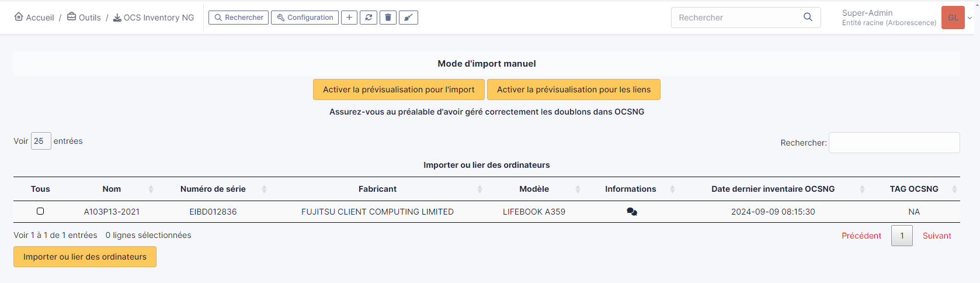Screen dimensions: 980x283
Task: Open the GL user avatar menu
Action: pos(953,18)
